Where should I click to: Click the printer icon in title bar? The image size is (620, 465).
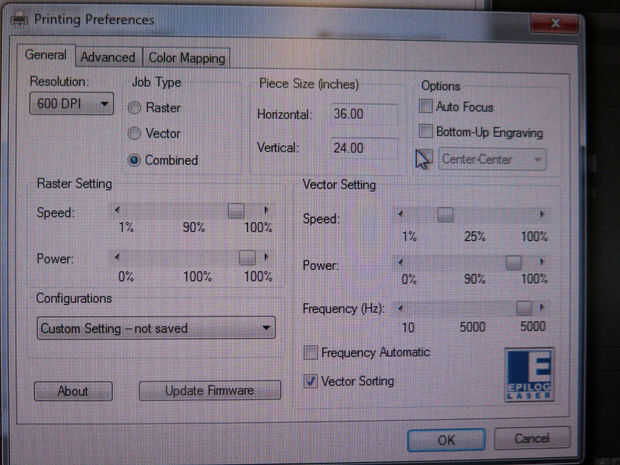(x=19, y=19)
